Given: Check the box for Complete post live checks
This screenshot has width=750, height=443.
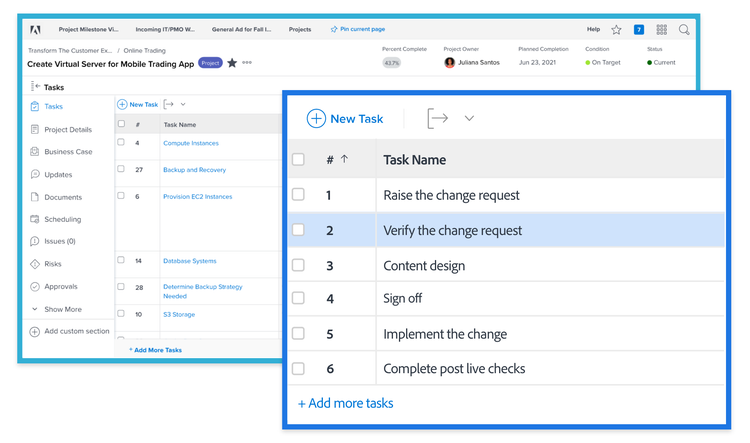Looking at the screenshot, I should pyautogui.click(x=298, y=368).
